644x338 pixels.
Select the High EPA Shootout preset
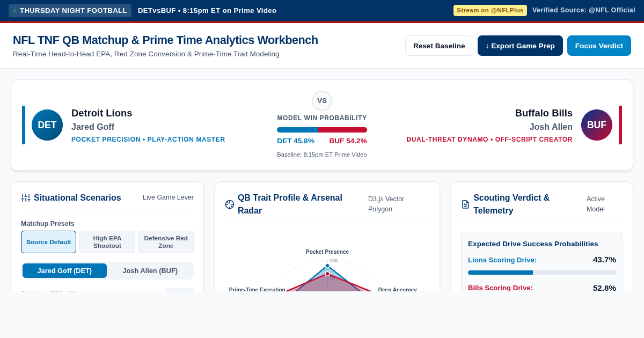107,242
